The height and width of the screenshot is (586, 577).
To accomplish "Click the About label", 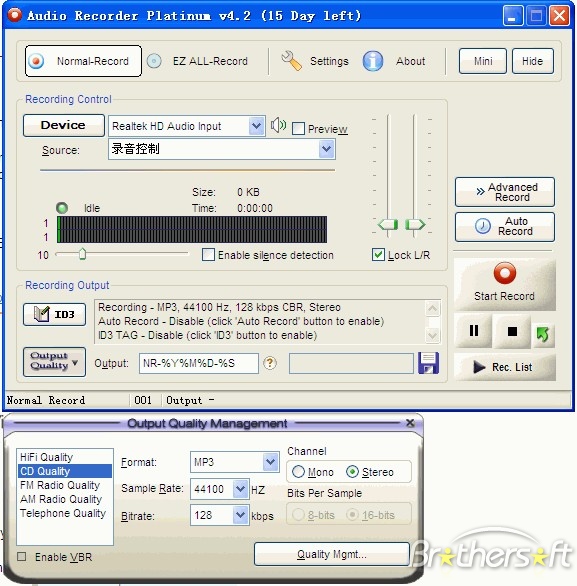I will click(410, 61).
